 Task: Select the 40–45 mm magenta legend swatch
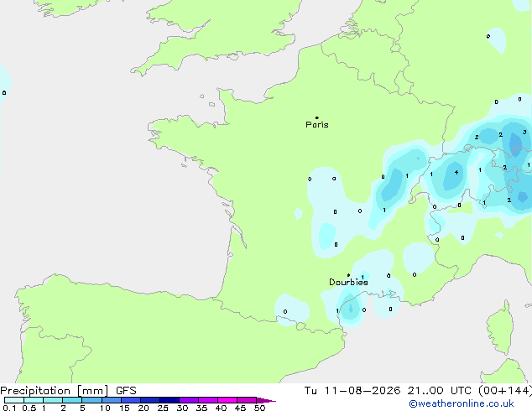click(227, 400)
